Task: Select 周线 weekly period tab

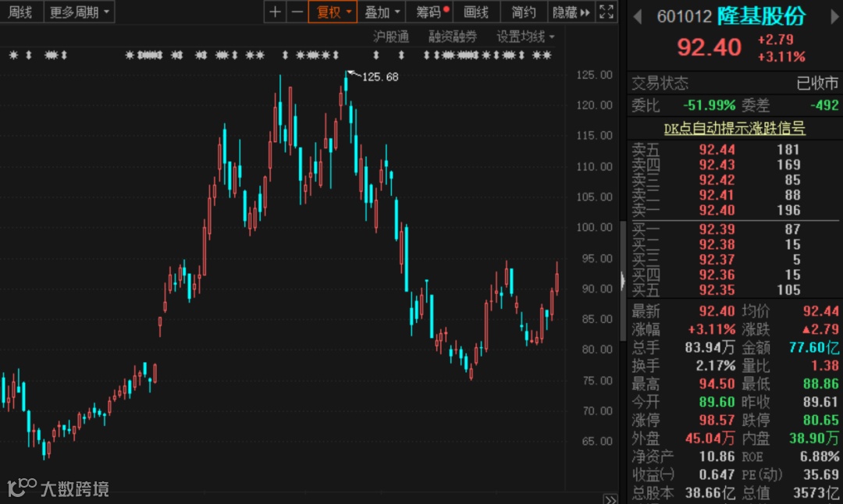Action: [21, 12]
